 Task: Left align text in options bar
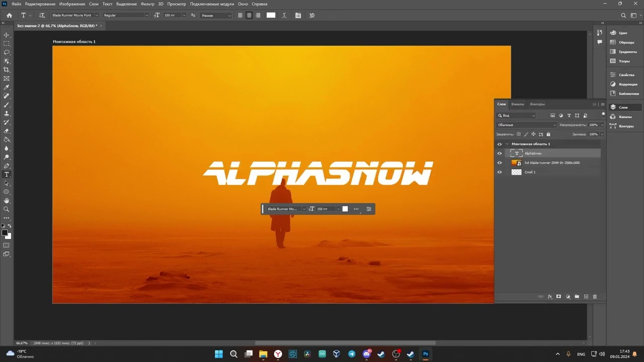click(240, 16)
